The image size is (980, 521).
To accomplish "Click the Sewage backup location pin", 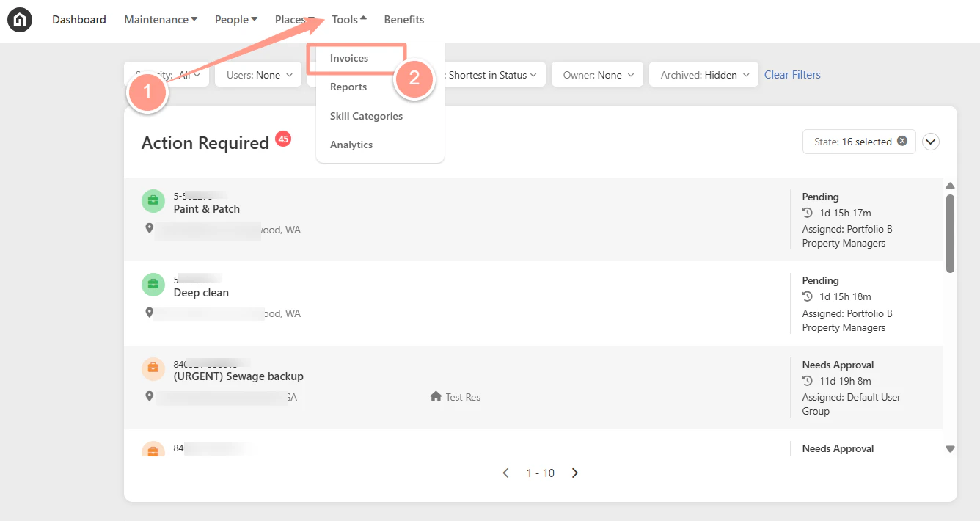I will (x=150, y=396).
